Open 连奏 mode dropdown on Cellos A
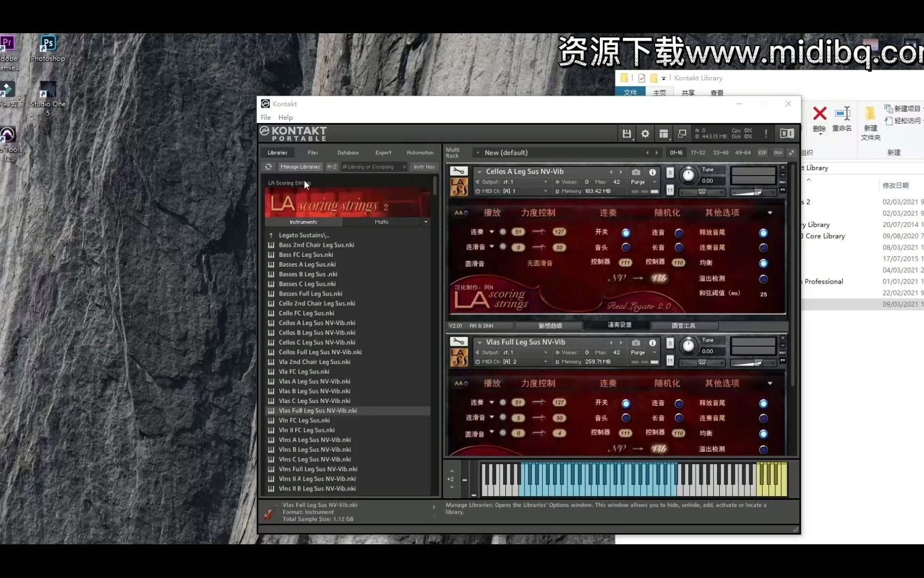 [491, 232]
